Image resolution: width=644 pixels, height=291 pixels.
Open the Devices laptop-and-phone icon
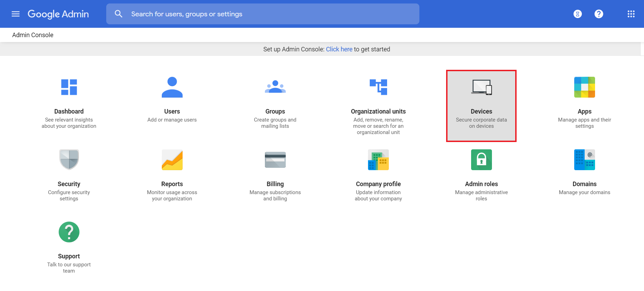pyautogui.click(x=481, y=87)
